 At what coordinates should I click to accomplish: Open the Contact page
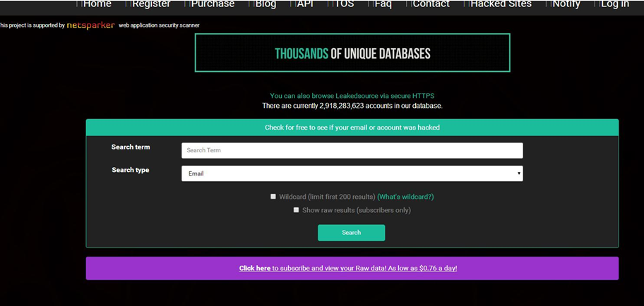tap(431, 4)
